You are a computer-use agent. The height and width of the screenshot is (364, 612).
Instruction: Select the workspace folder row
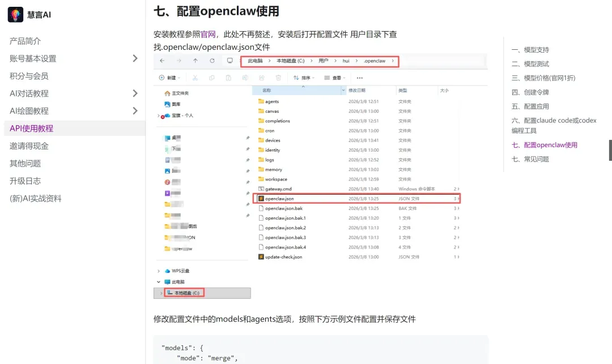pos(356,179)
